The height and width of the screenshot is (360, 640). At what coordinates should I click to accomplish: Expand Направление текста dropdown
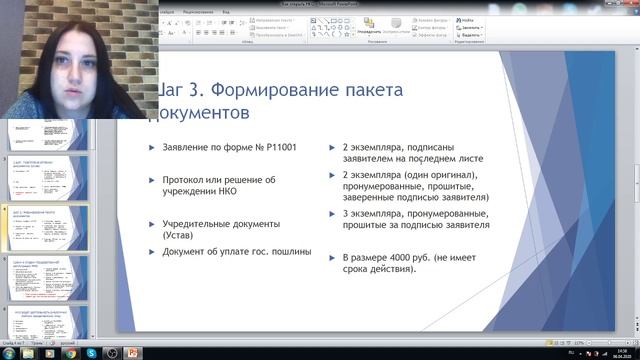(x=272, y=20)
